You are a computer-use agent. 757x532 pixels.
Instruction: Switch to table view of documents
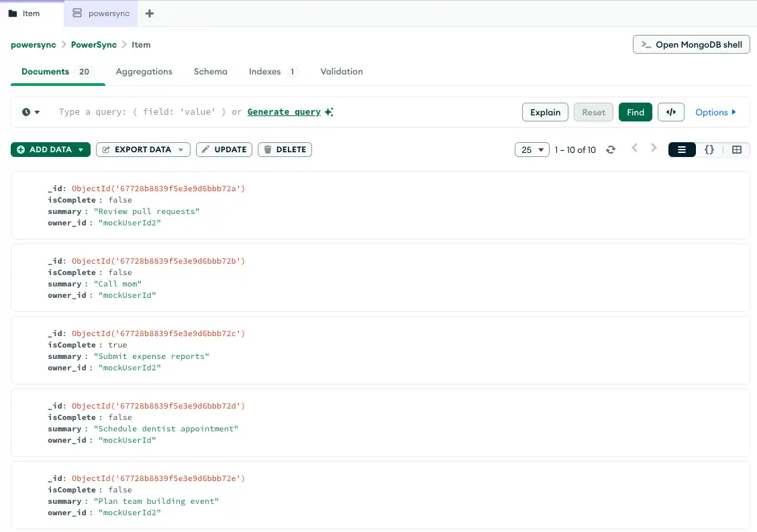(737, 150)
